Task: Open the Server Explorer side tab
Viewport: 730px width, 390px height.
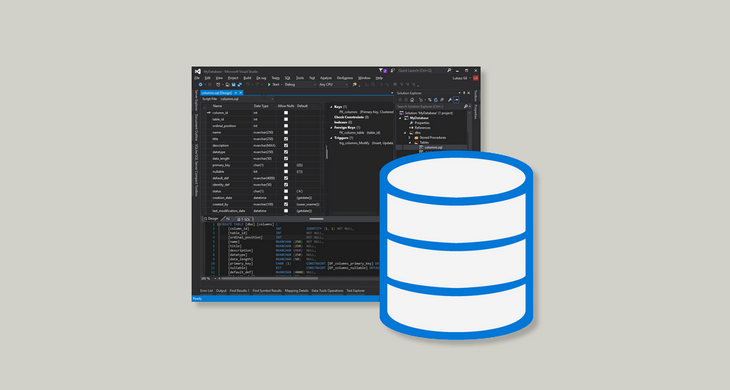Action: 196,101
